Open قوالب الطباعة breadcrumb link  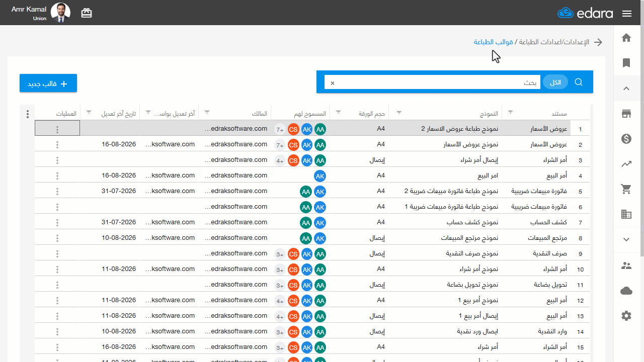tap(493, 42)
